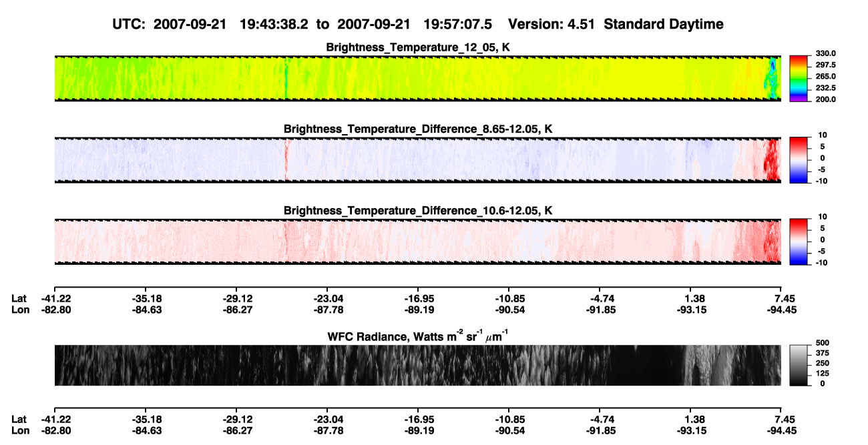Click latitude -35.18 on the bottom axis below WFC panel
Image resolution: width=868 pixels, height=445 pixels.
click(146, 420)
